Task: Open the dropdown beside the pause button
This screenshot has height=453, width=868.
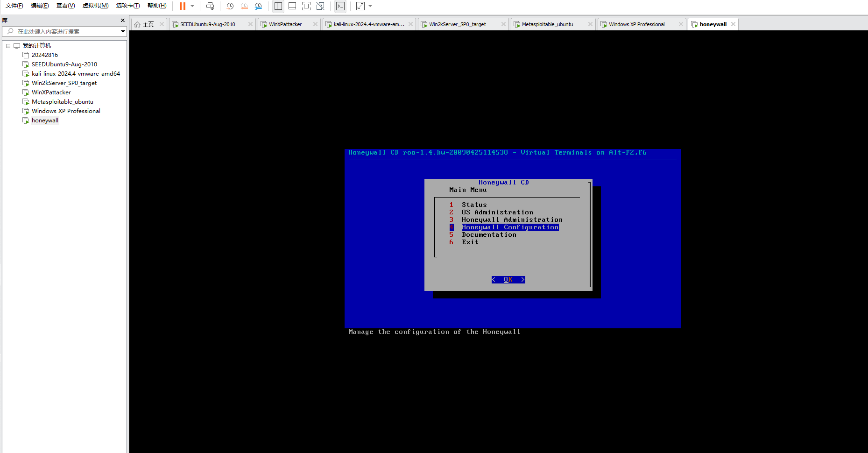Action: (x=192, y=6)
